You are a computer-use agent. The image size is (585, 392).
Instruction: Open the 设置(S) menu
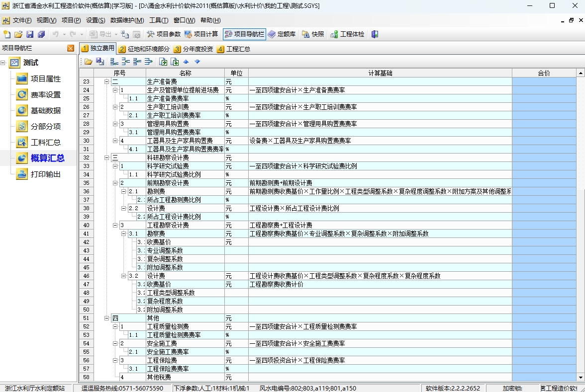pos(96,20)
